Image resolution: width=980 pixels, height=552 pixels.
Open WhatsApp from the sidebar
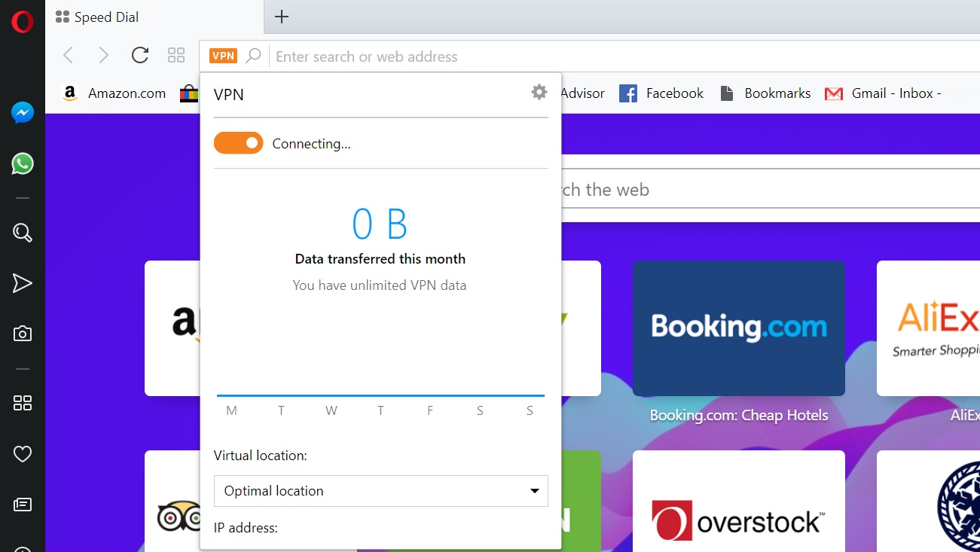[x=23, y=163]
